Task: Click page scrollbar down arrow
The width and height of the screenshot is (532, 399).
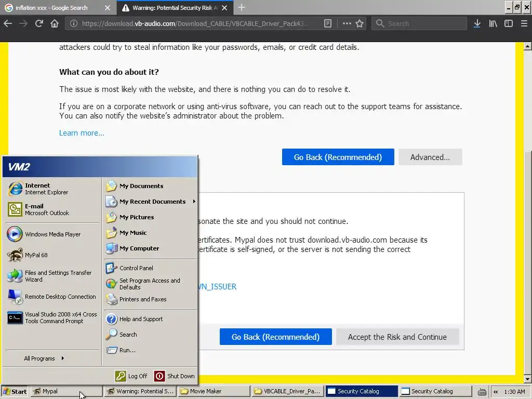Action: coord(528,379)
